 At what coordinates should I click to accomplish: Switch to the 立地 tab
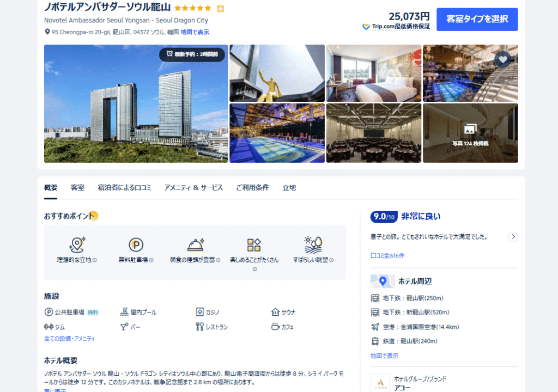pos(289,187)
